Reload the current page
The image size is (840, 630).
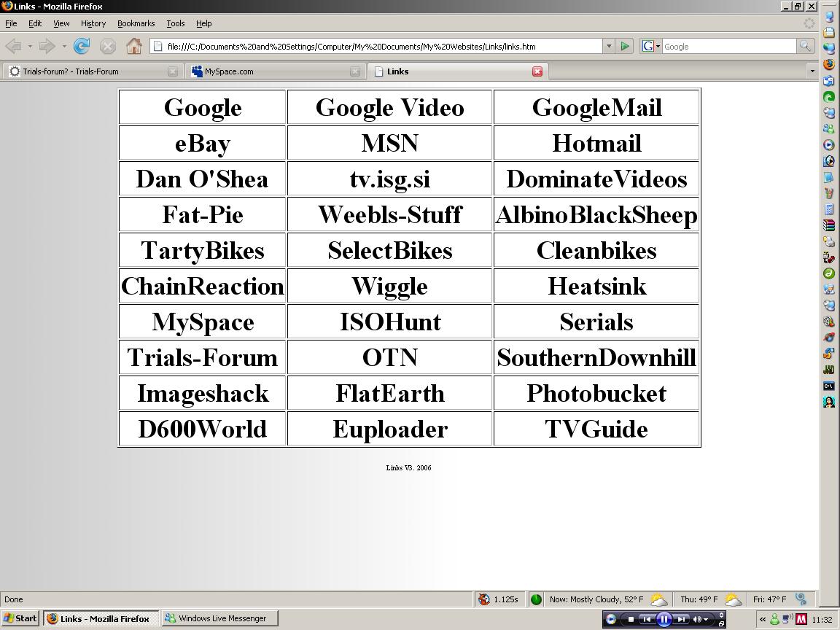click(x=82, y=47)
